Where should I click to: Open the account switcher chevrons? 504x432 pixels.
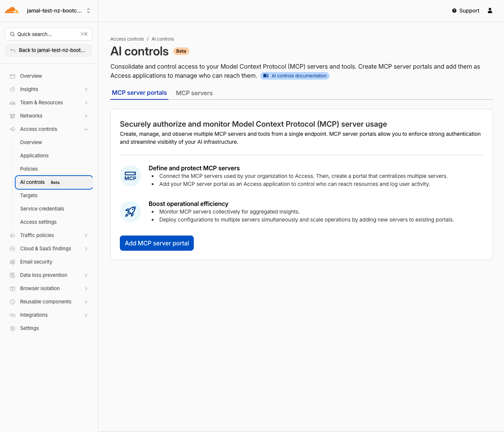(x=88, y=11)
